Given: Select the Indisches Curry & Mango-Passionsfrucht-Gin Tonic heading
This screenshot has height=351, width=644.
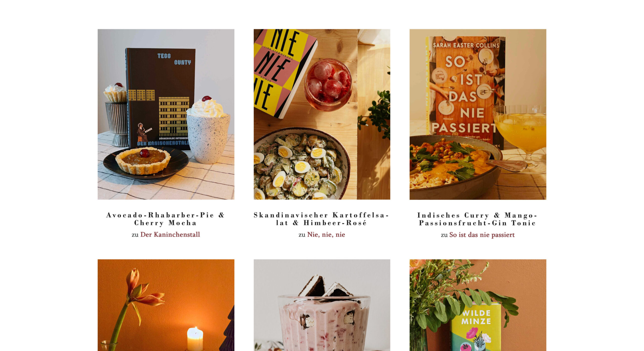Looking at the screenshot, I should pyautogui.click(x=477, y=219).
